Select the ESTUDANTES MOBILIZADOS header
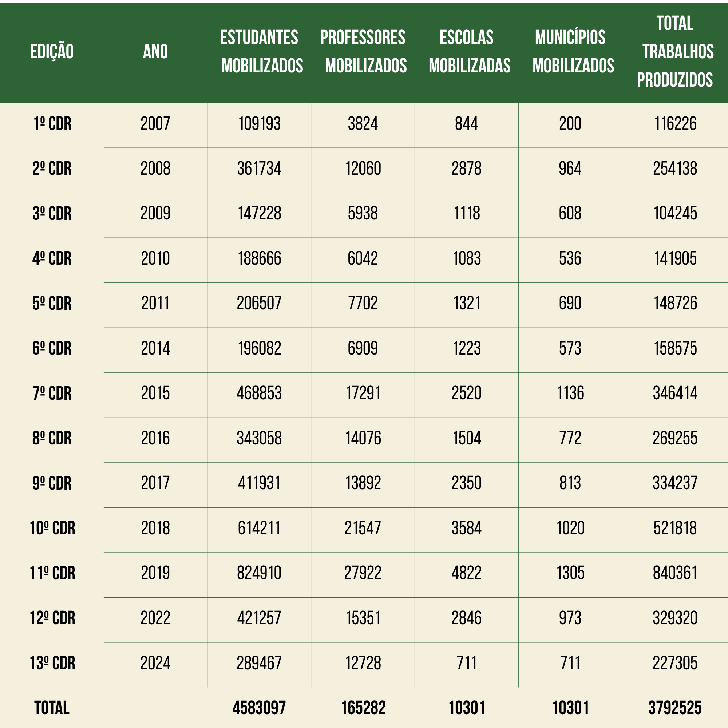Viewport: 728px width, 728px height. point(261,52)
